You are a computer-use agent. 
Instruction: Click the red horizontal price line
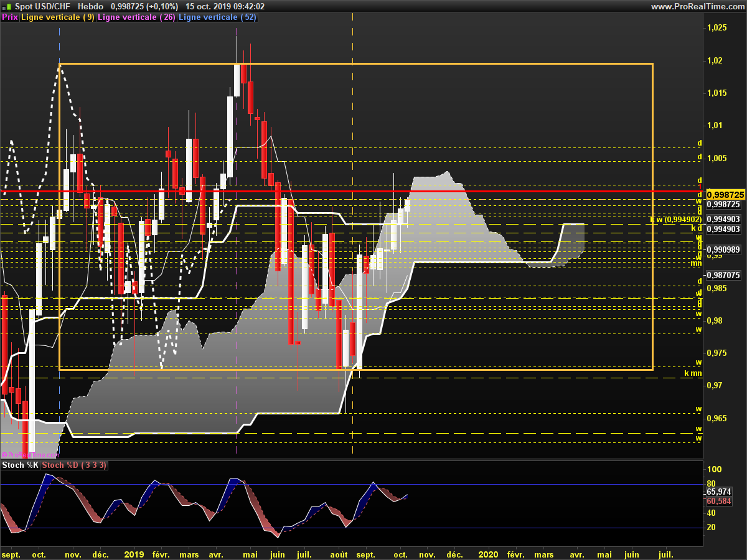tap(352, 191)
